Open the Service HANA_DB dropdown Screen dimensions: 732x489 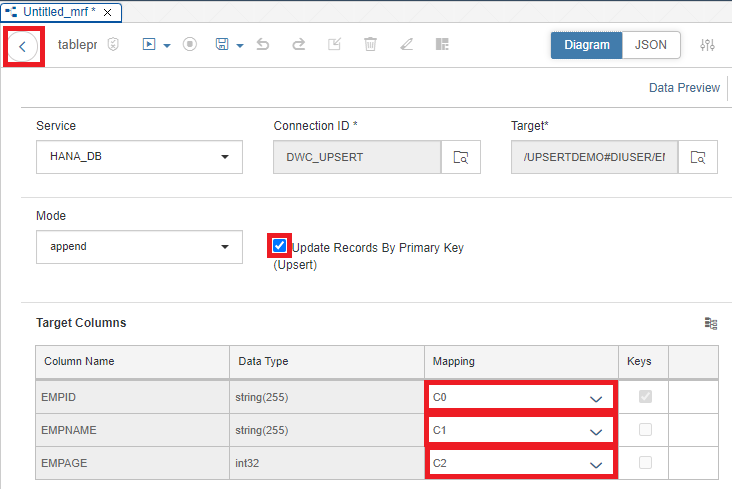tap(139, 157)
